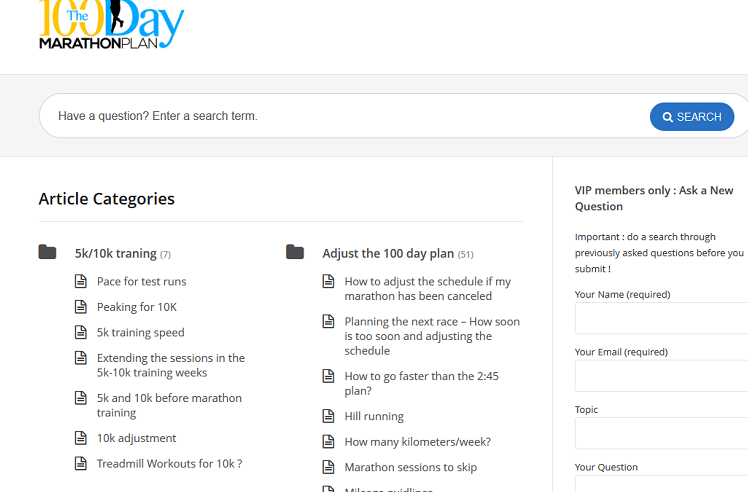The image size is (748, 492).
Task: Open How to go faster than 2:45 plan
Action: (x=421, y=383)
